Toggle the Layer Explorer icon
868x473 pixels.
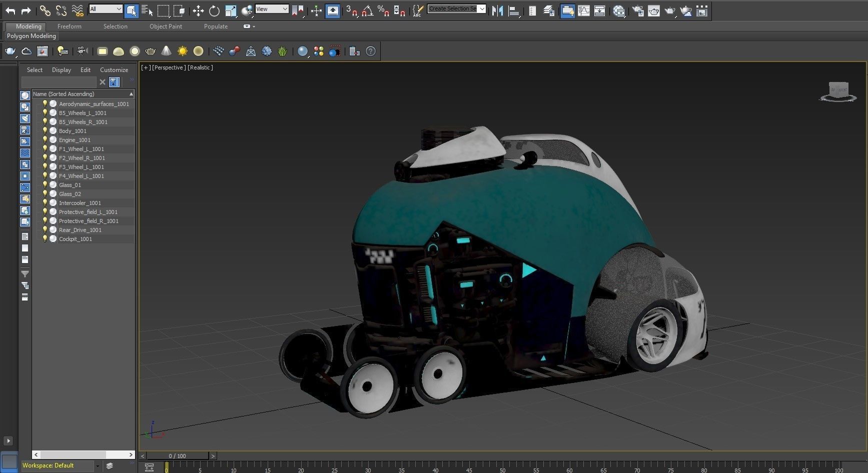pos(549,10)
